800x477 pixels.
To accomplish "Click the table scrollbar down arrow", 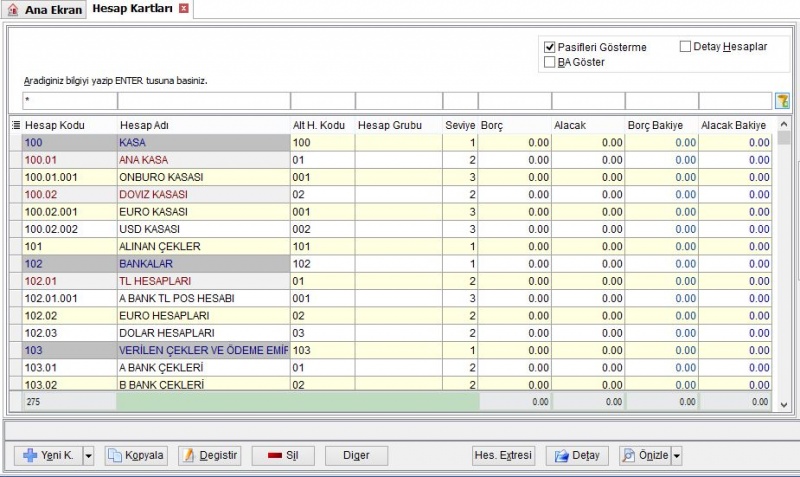I will [784, 405].
